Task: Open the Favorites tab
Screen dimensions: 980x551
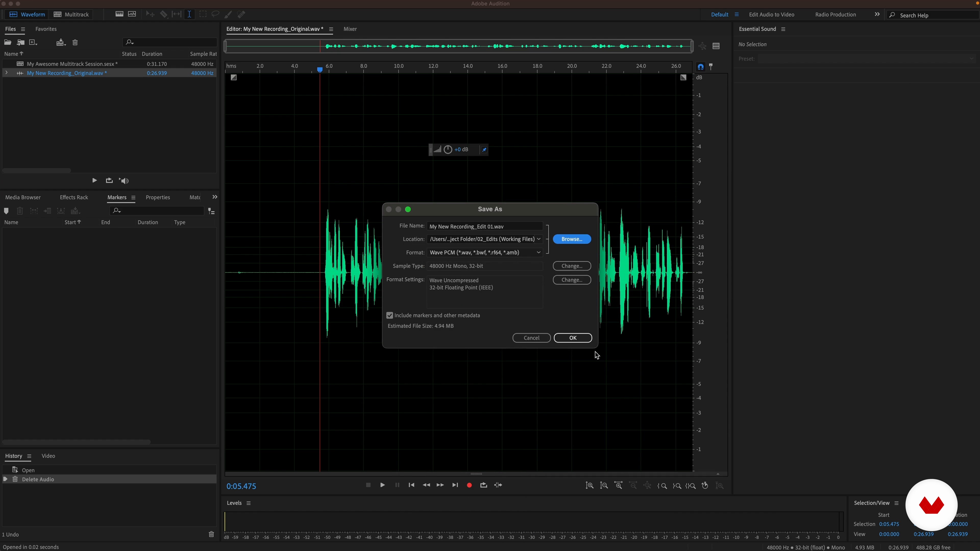Action: tap(46, 29)
